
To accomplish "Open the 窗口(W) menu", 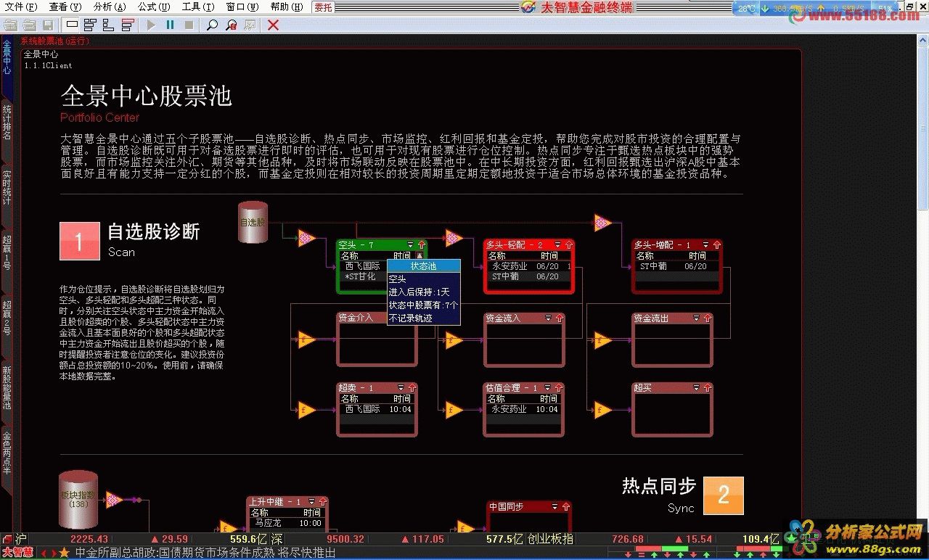I will pyautogui.click(x=242, y=7).
